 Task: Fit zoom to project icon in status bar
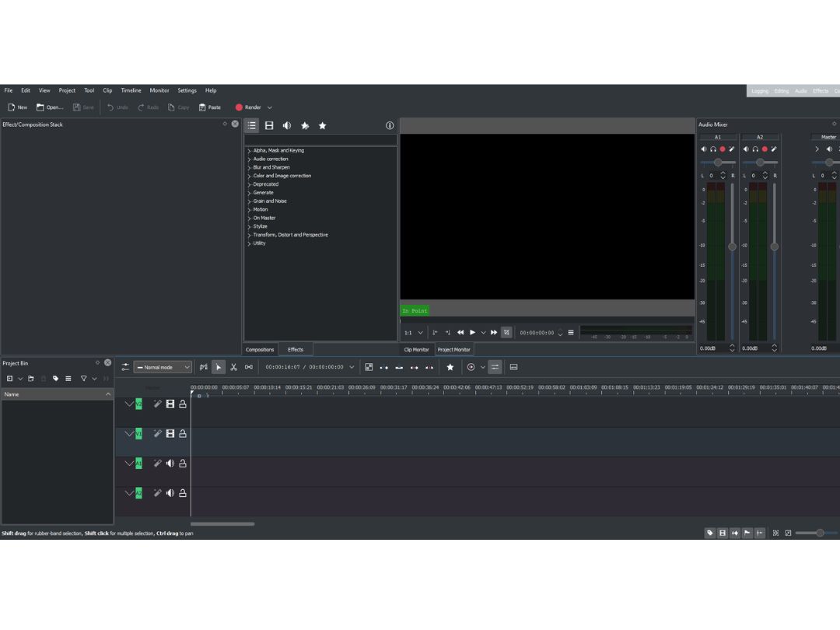point(775,533)
